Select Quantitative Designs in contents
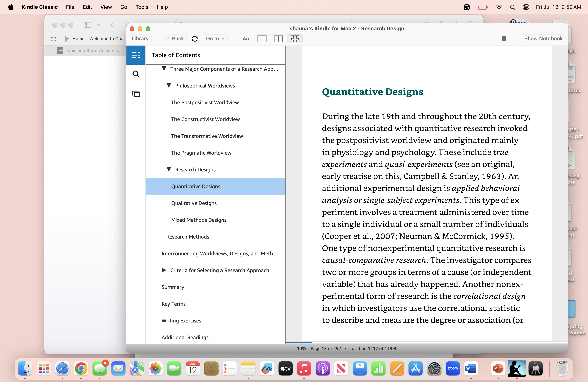Image resolution: width=588 pixels, height=382 pixels. click(215, 186)
